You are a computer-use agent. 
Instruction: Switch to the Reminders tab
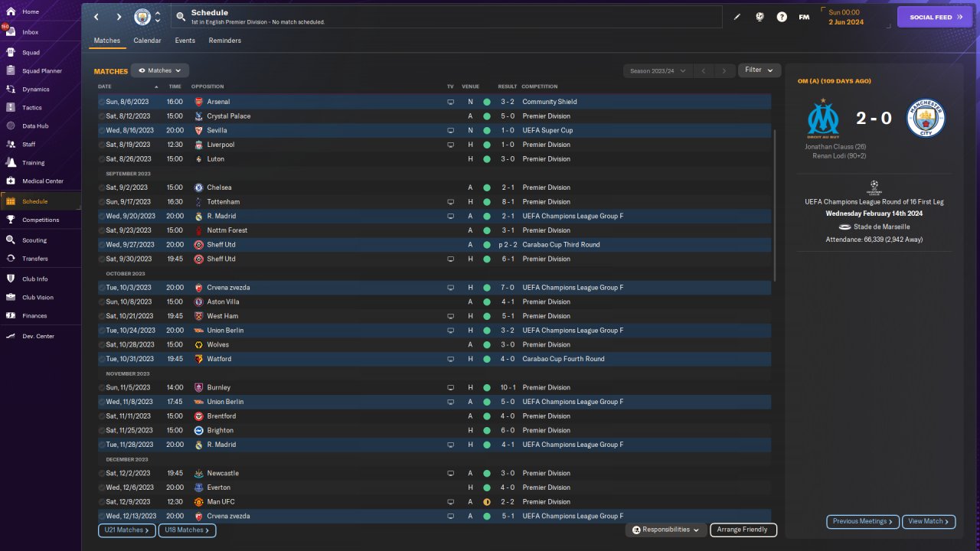click(224, 41)
